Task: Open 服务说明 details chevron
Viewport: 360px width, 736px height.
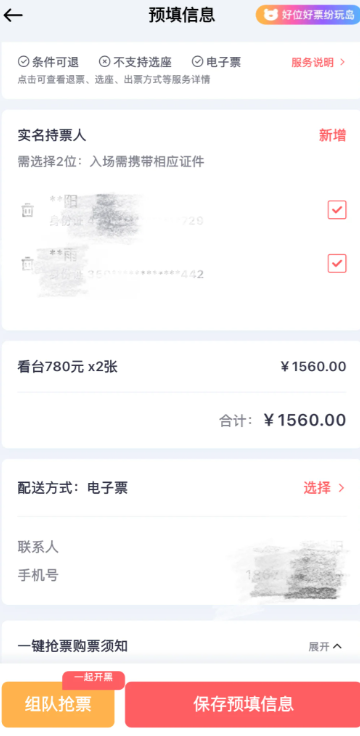Action: click(342, 62)
